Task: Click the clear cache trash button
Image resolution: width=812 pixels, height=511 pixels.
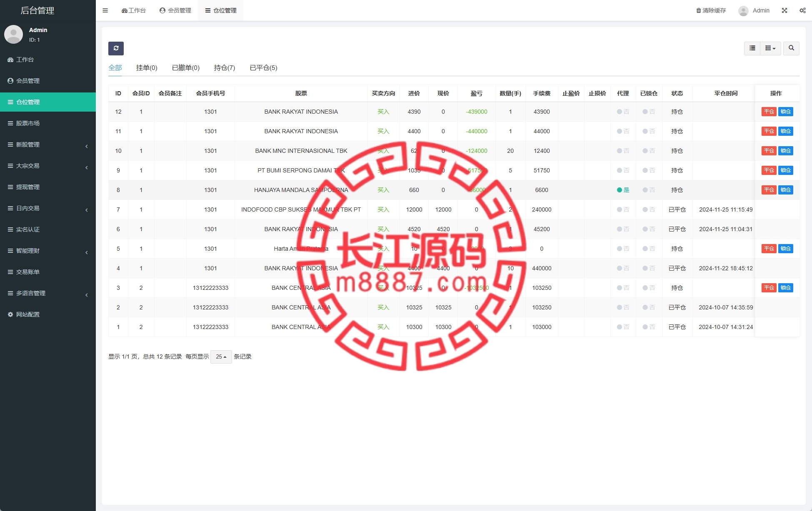Action: coord(711,10)
